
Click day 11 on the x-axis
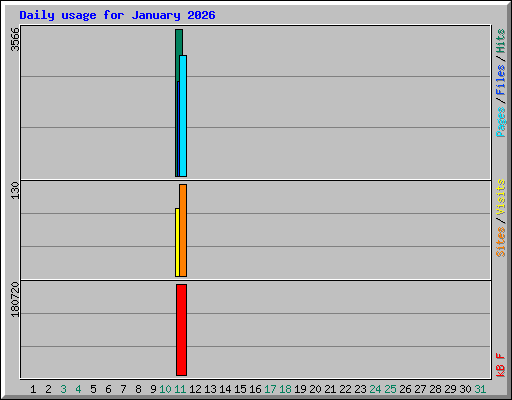point(180,389)
